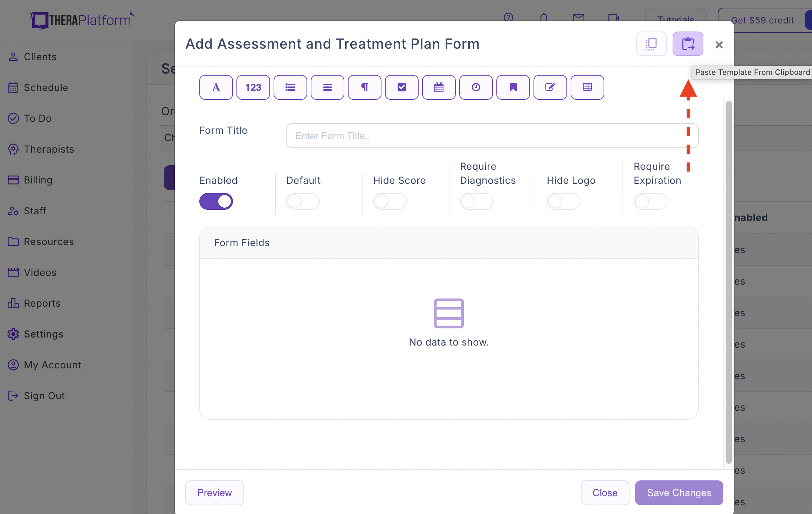This screenshot has height=514, width=812.
Task: Click the dialog vertical scrollbar
Action: click(x=729, y=282)
